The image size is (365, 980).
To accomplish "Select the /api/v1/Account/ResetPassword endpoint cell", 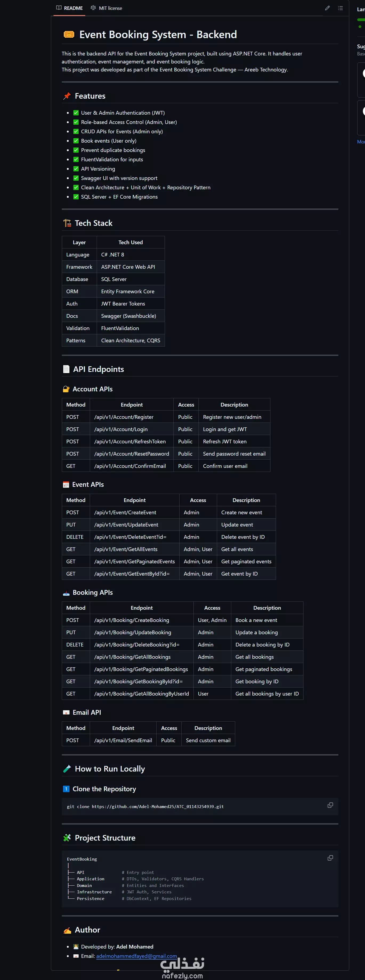I will [132, 453].
